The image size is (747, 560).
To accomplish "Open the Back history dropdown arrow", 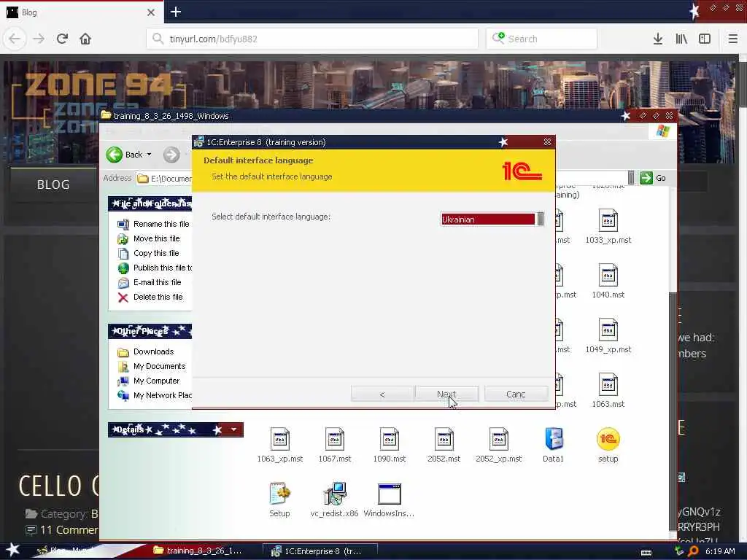I will 149,155.
